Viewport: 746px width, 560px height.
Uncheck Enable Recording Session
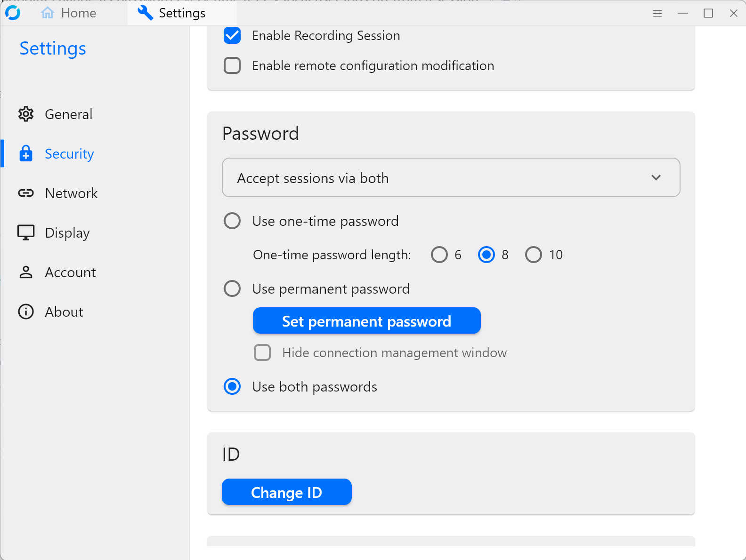pos(232,35)
